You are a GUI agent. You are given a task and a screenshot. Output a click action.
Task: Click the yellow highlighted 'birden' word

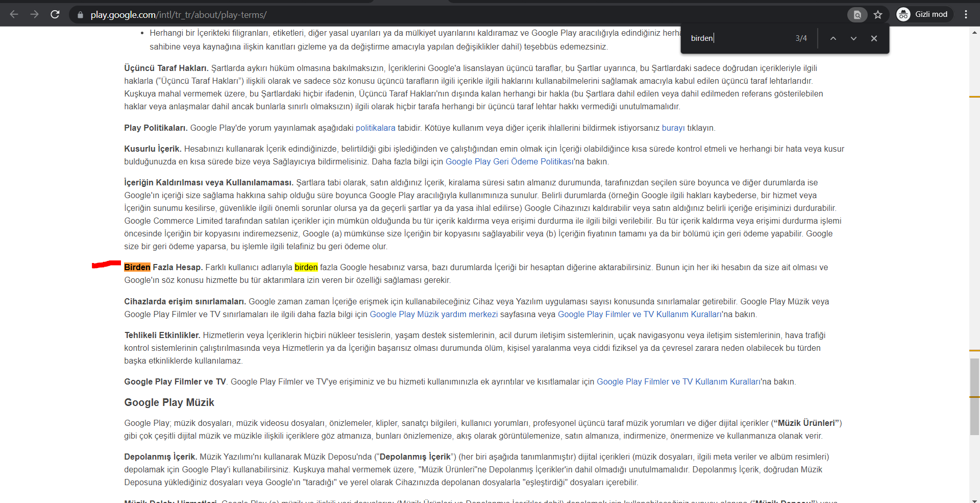coord(306,267)
